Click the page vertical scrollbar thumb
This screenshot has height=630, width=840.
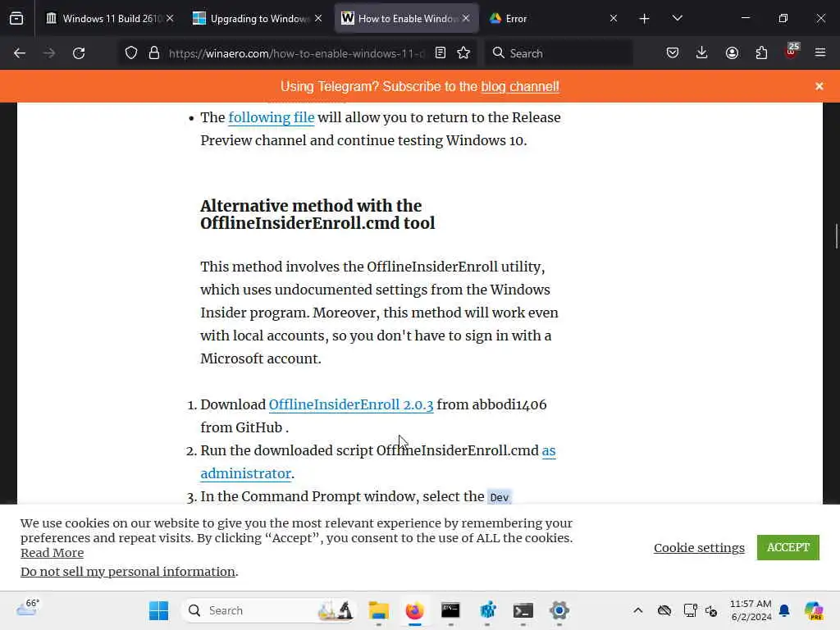click(x=836, y=235)
